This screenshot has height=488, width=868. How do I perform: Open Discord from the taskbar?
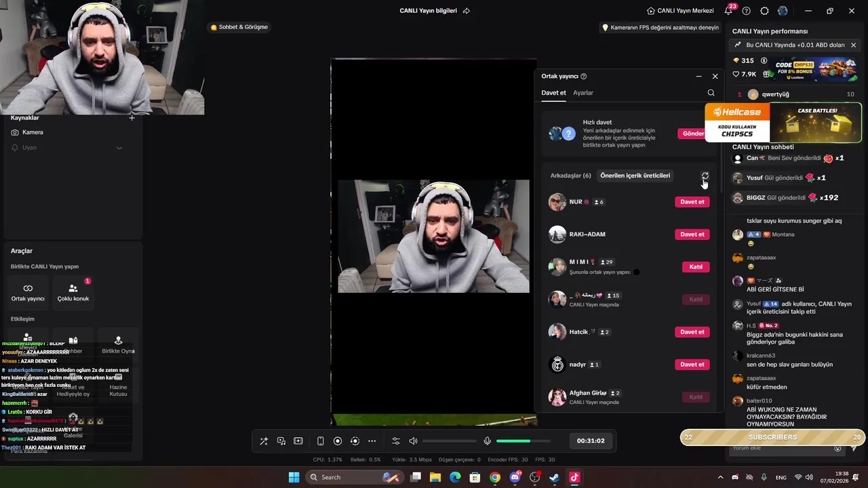coord(515,477)
